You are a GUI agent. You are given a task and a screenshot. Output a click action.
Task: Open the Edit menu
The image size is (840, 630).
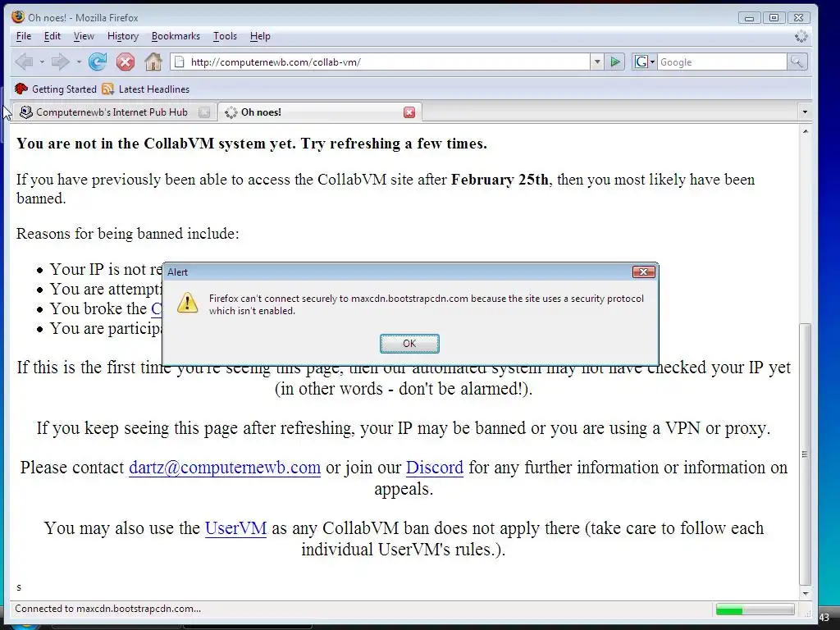[52, 36]
